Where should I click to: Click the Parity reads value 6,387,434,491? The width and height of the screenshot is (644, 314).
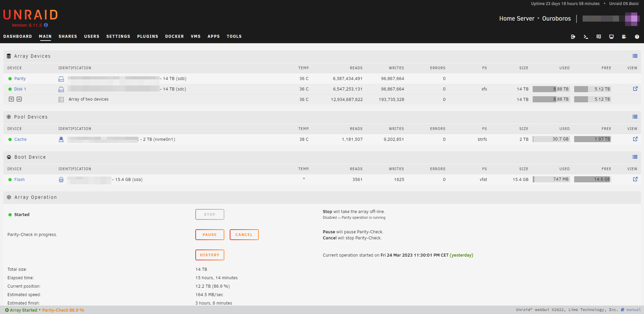point(347,79)
